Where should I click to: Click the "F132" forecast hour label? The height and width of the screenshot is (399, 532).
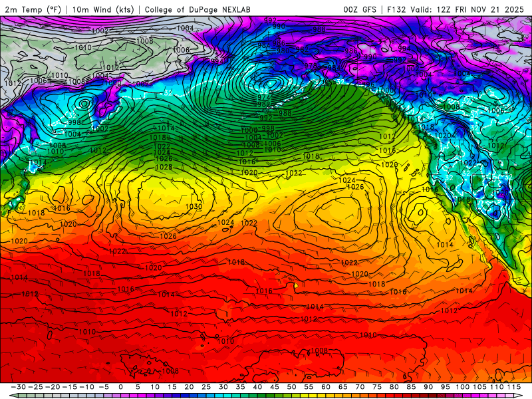[396, 9]
